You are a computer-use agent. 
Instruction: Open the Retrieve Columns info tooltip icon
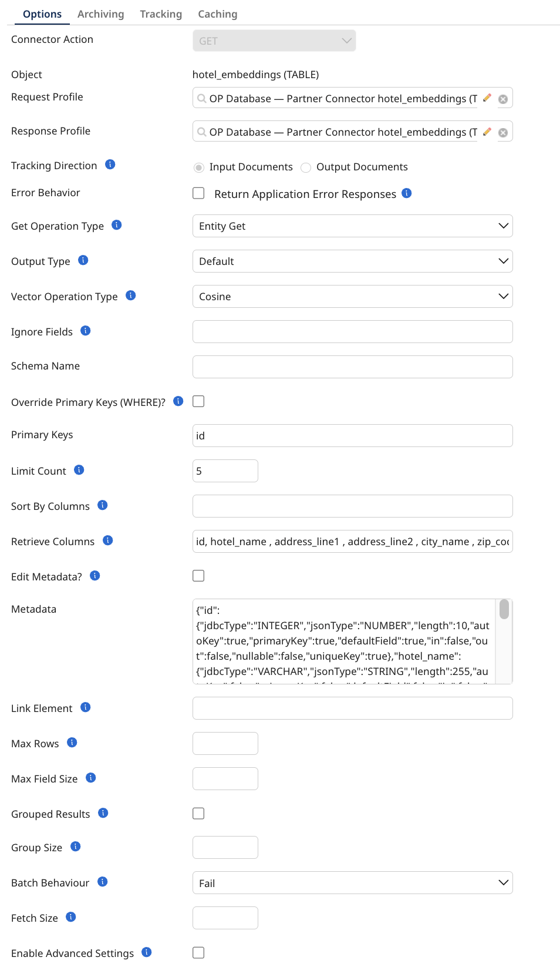(108, 540)
